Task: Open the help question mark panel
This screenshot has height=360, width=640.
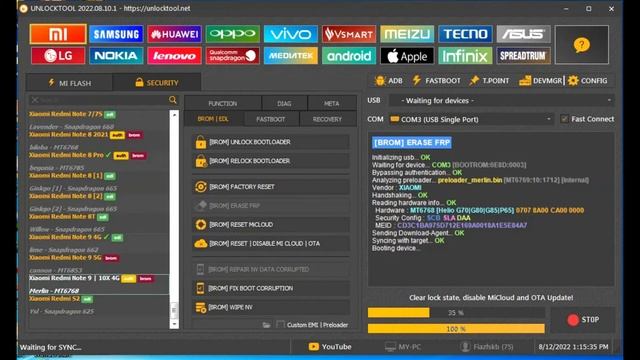Action: pyautogui.click(x=582, y=44)
